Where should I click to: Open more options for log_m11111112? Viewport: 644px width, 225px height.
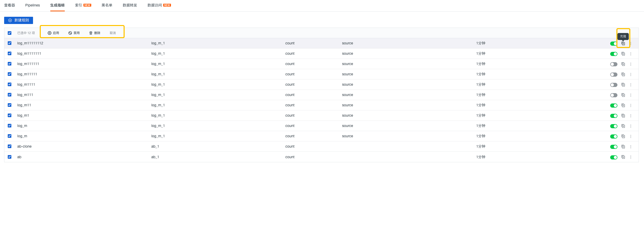tap(631, 43)
